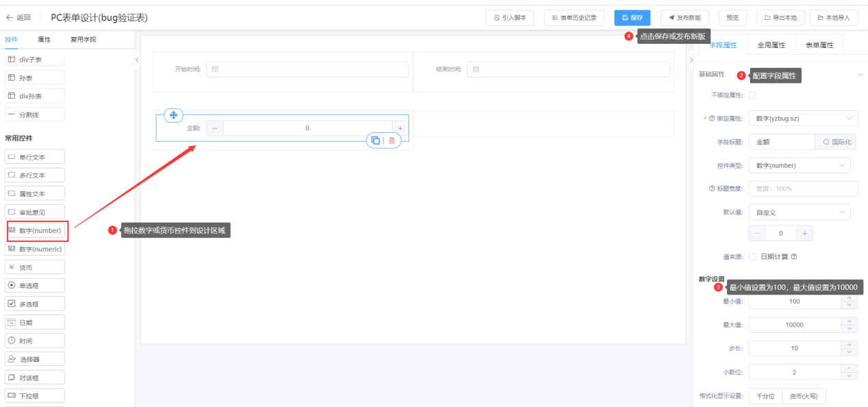Open 表单历史记录 form history
The width and height of the screenshot is (868, 407).
[574, 18]
